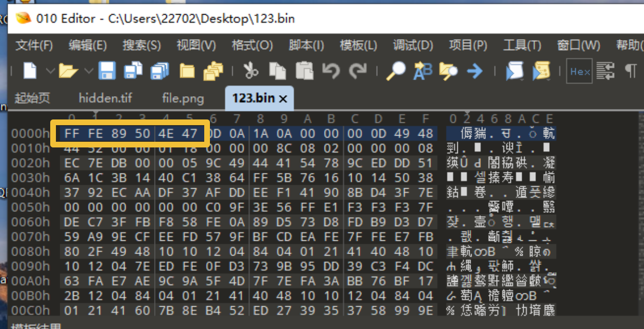Image resolution: width=644 pixels, height=329 pixels.
Task: Choose the Save As toolbar icon
Action: pos(133,71)
